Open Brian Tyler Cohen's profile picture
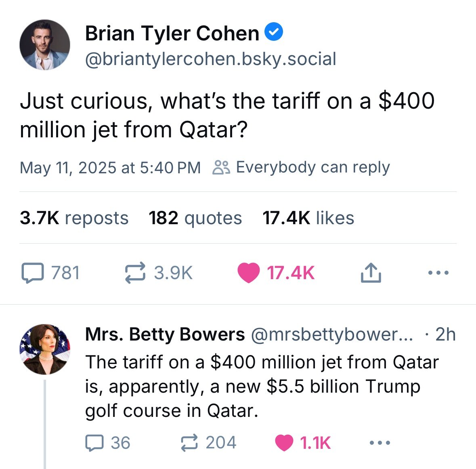Image resolution: width=476 pixels, height=469 pixels. pyautogui.click(x=45, y=45)
